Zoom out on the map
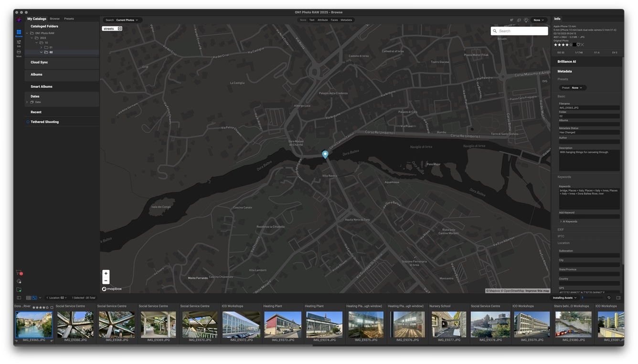Screen dimensions: 638x364 [106, 281]
